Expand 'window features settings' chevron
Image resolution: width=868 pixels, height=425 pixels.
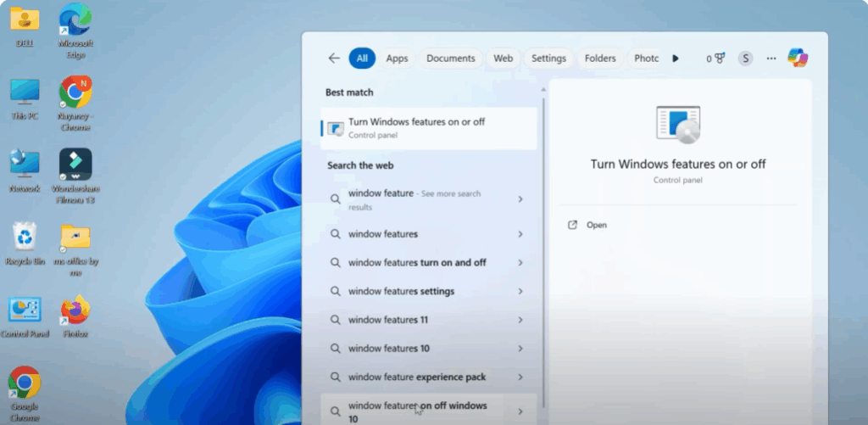(520, 292)
